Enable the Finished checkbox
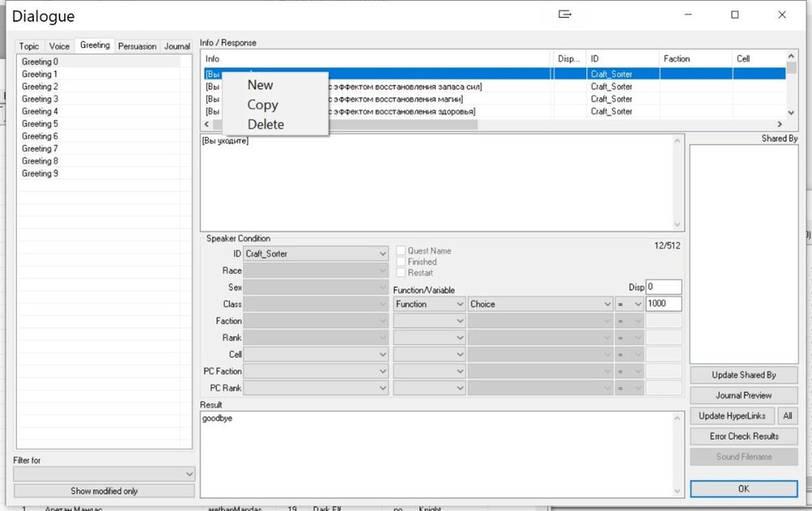Screen dimensions: 812x511 400,262
